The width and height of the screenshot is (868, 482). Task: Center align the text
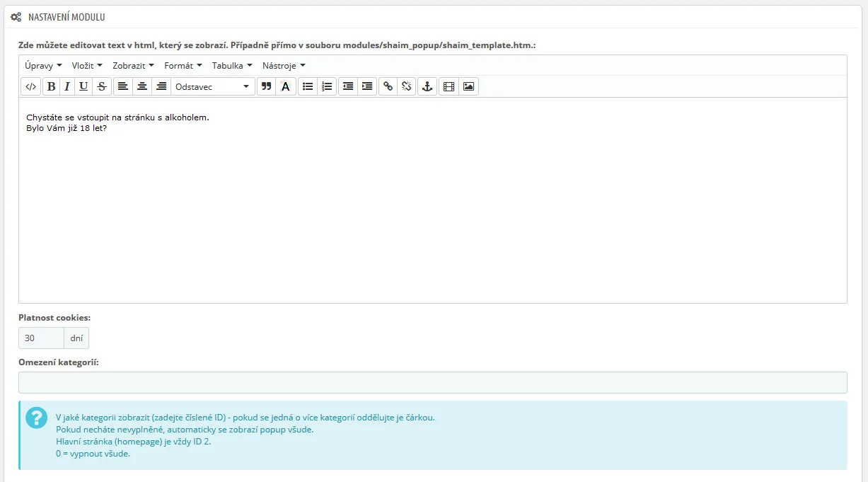coord(142,86)
